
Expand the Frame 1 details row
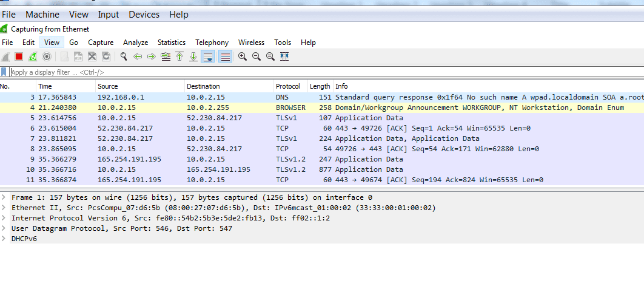click(x=4, y=197)
